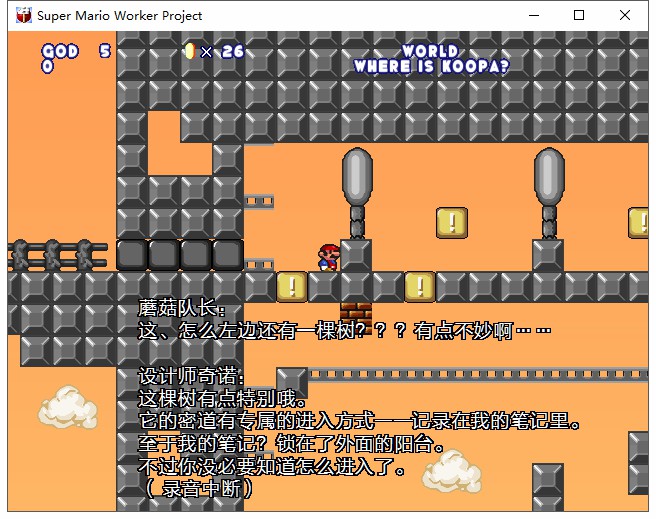Click the chain fence at the left edge
This screenshot has height=519, width=656.
pyautogui.click(x=57, y=255)
